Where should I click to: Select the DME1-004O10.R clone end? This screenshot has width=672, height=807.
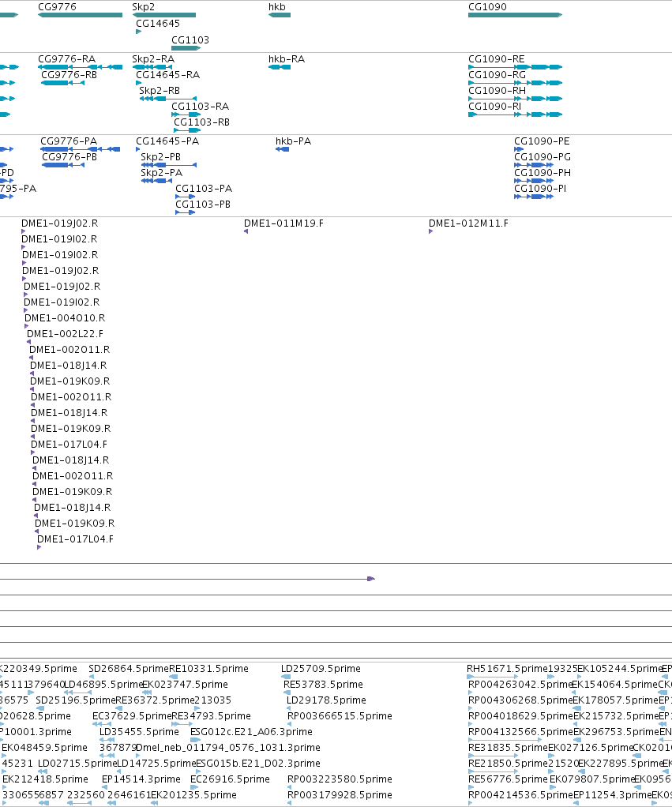(x=65, y=318)
